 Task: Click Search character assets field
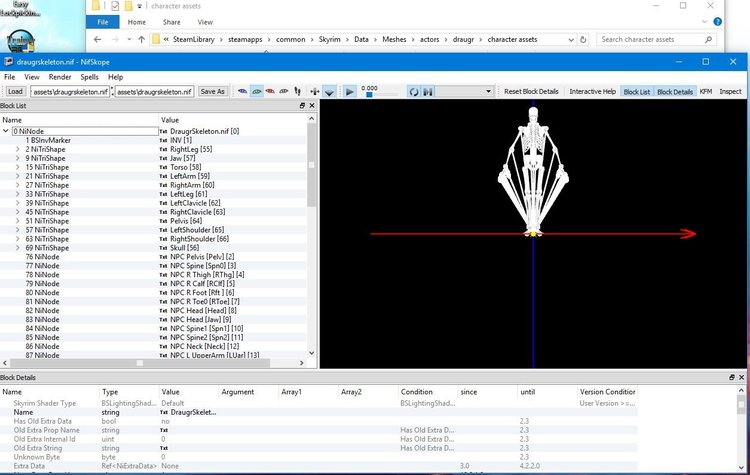point(656,40)
